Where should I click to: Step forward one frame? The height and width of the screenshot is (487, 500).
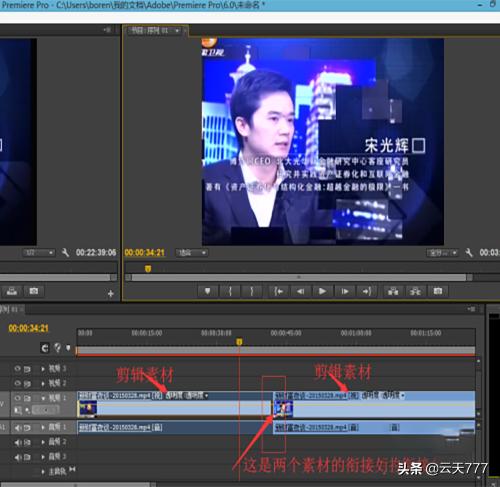click(x=345, y=291)
